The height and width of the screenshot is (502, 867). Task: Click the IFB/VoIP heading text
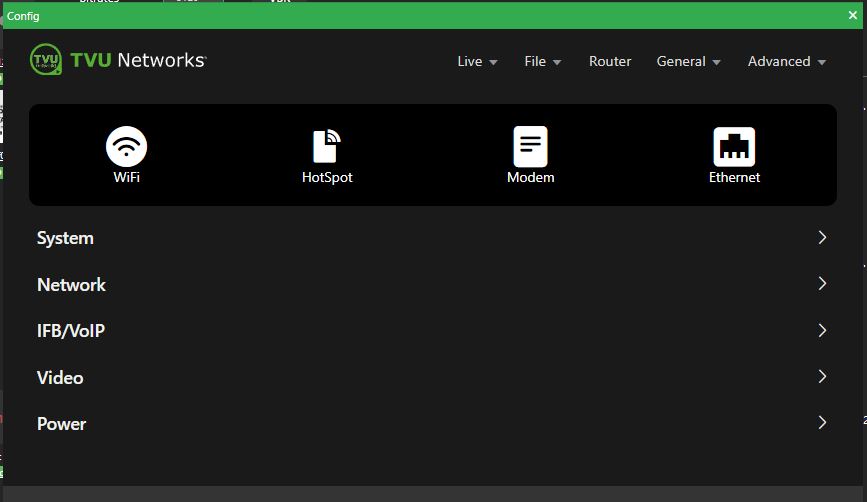(71, 331)
